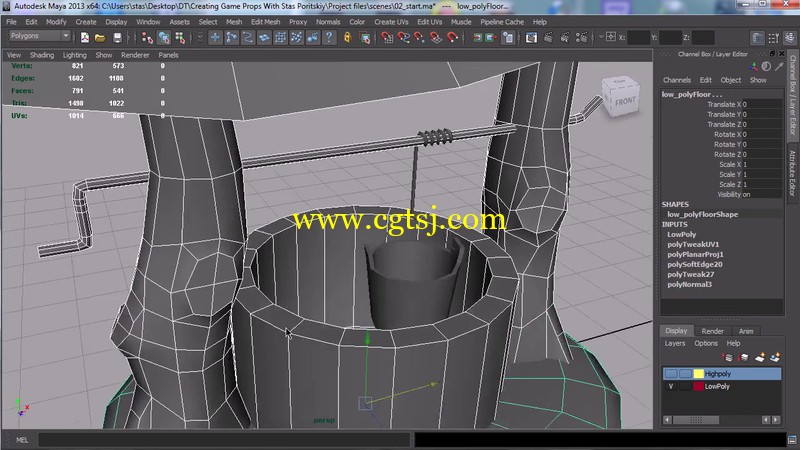Show the Channel Box sidebar icon
Screen dimensions: 800x450
(790, 38)
